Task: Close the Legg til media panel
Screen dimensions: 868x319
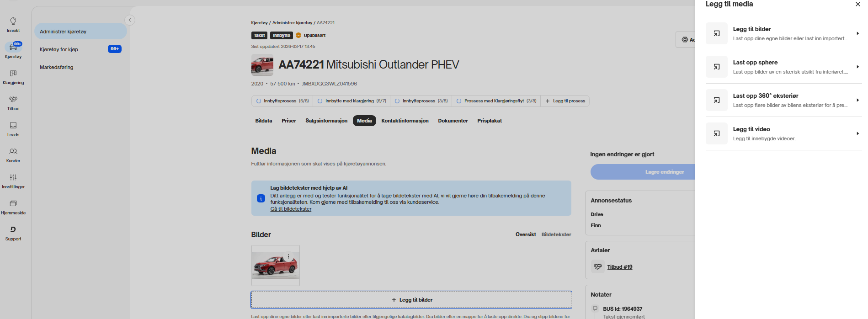Action: pos(857,4)
